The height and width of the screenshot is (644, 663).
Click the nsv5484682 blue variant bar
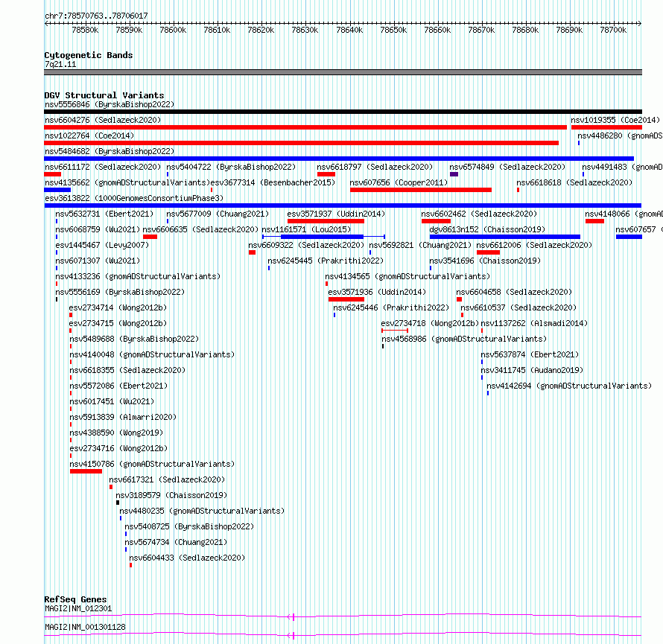pyautogui.click(x=339, y=159)
